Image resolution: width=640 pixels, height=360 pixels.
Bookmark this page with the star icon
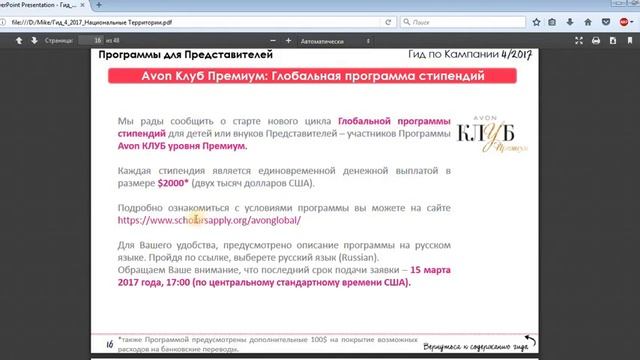[x=536, y=22]
